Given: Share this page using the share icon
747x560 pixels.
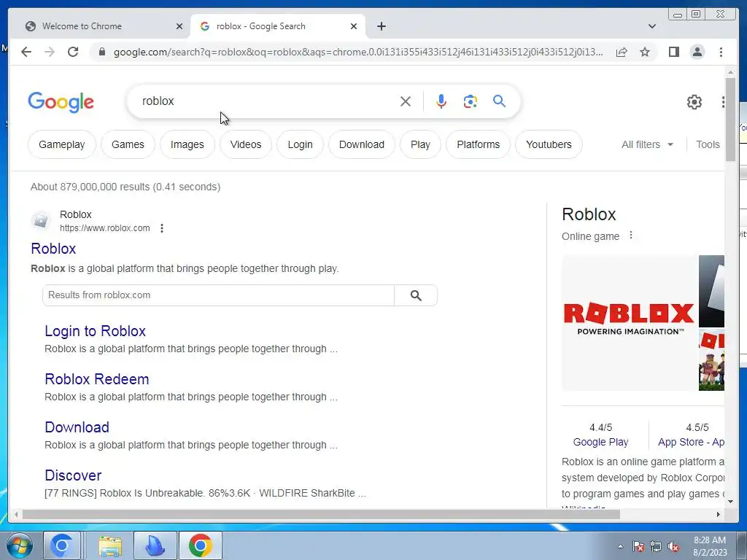Looking at the screenshot, I should coord(622,52).
